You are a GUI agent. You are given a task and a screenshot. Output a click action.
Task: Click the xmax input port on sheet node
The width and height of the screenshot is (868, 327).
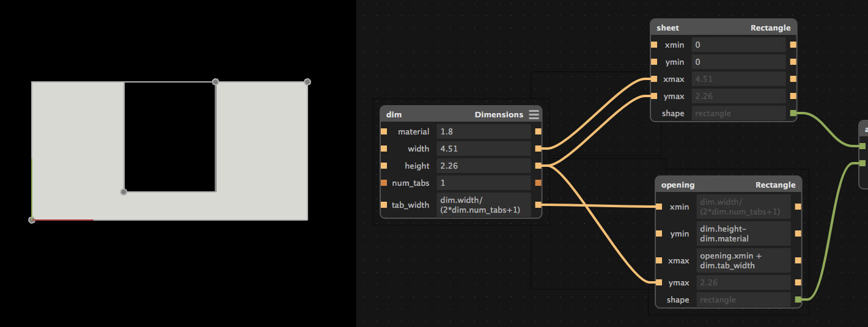coord(654,79)
